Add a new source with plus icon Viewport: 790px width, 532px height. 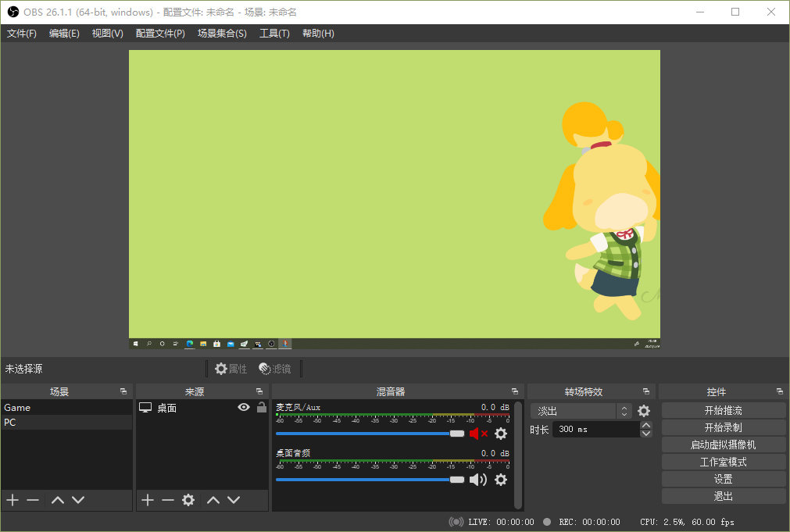click(x=148, y=500)
